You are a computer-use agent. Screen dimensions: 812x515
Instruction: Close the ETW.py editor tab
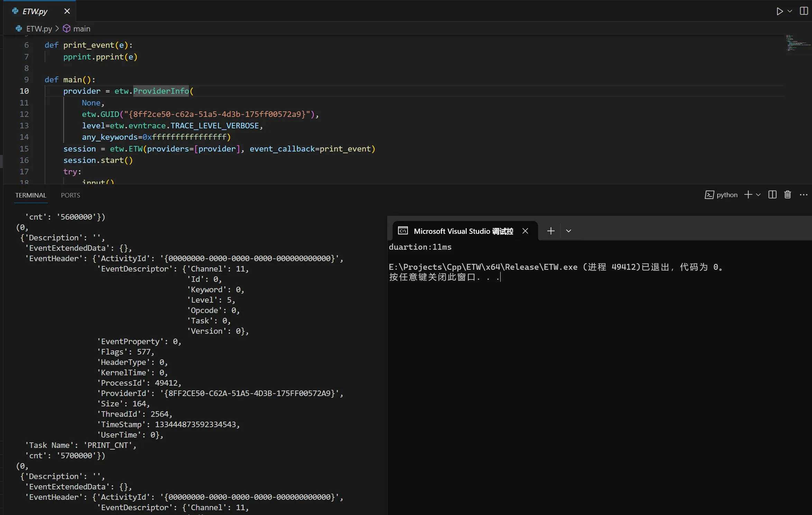(x=67, y=11)
